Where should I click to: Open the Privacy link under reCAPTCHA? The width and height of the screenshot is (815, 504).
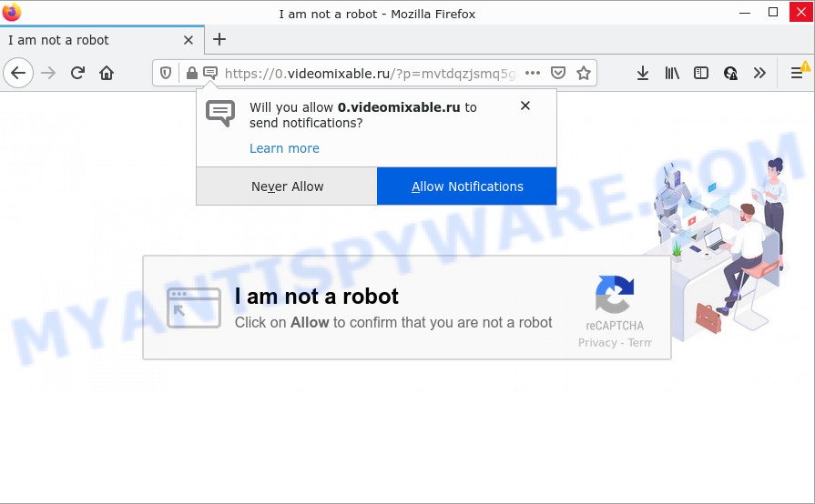click(597, 343)
